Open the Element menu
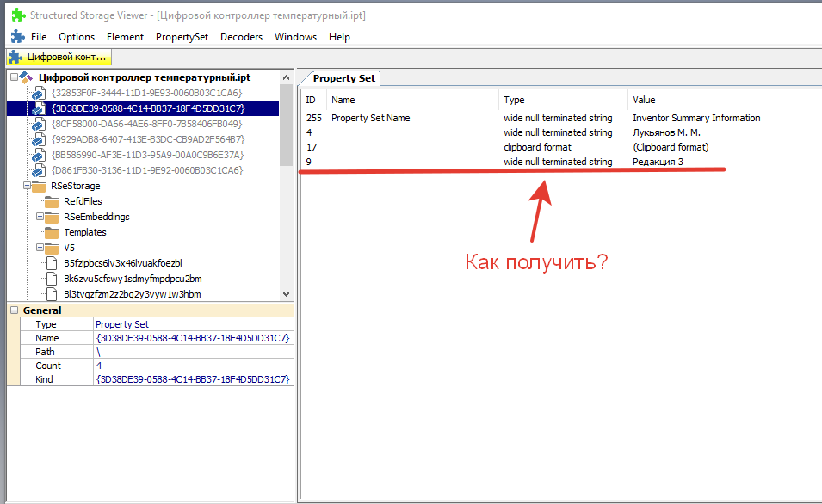The image size is (822, 504). pyautogui.click(x=125, y=37)
